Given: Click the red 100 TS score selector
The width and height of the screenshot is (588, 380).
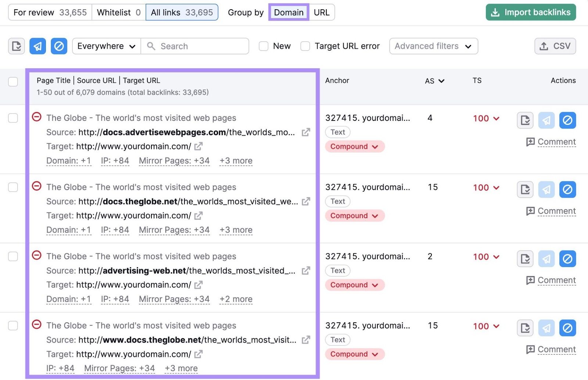Looking at the screenshot, I should [x=486, y=118].
